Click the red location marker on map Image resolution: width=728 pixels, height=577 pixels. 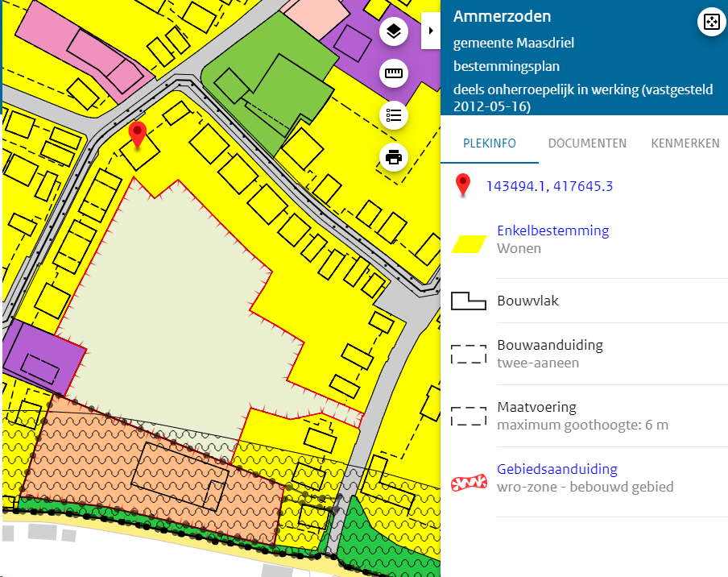point(137,135)
